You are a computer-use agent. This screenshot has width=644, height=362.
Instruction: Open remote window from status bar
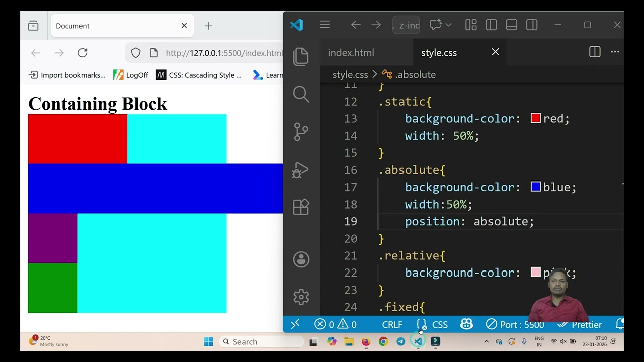tap(295, 324)
